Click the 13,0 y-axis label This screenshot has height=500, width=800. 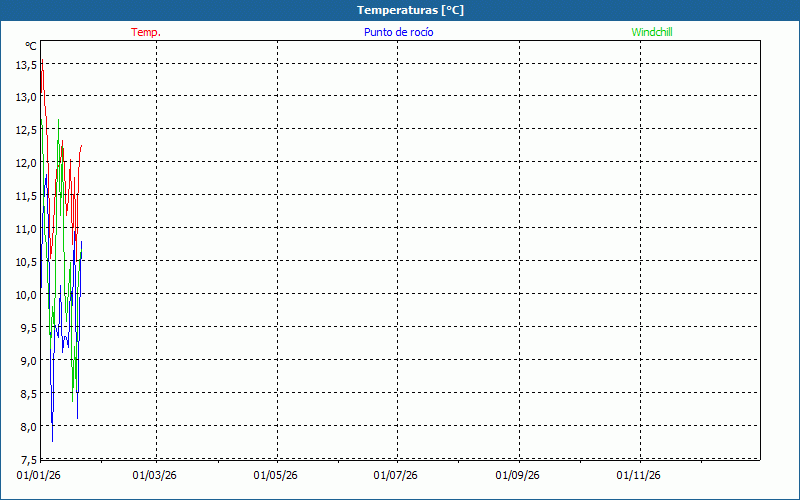(x=26, y=97)
